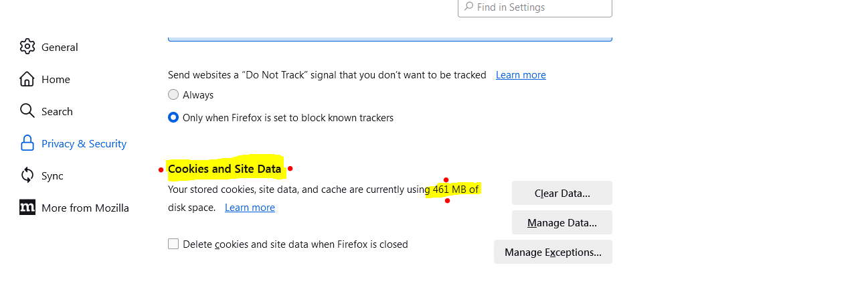Switch to the Home settings category
Image resolution: width=868 pixels, height=292 pixels.
pyautogui.click(x=56, y=79)
